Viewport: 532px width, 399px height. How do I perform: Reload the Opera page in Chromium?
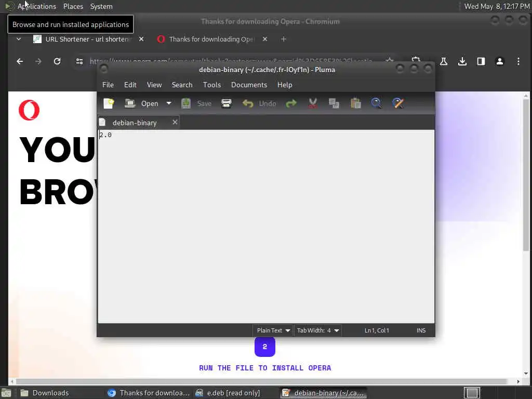[57, 61]
